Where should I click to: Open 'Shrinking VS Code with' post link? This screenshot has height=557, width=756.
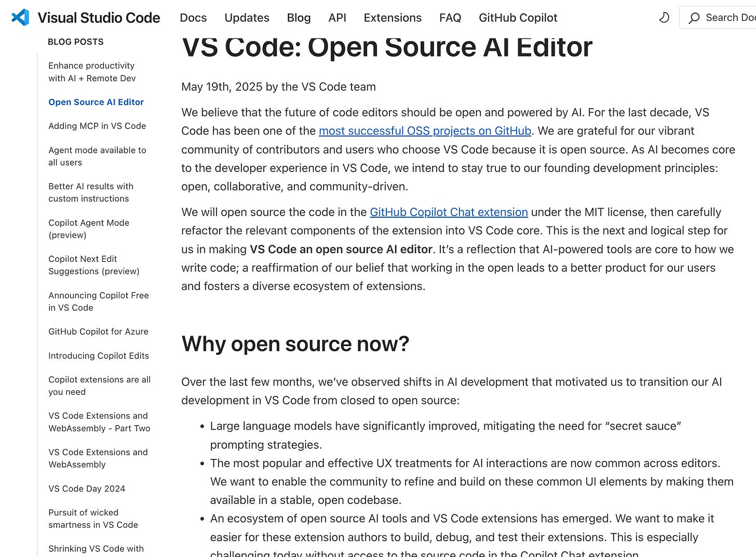96,549
